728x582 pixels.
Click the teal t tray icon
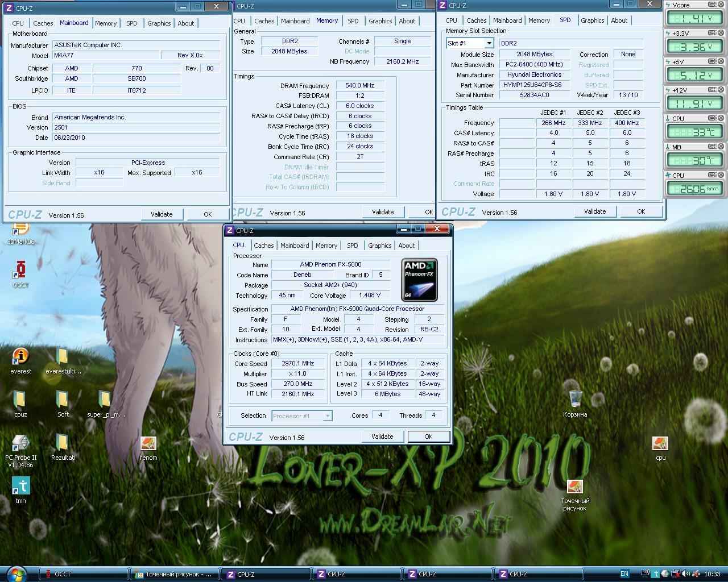656,574
